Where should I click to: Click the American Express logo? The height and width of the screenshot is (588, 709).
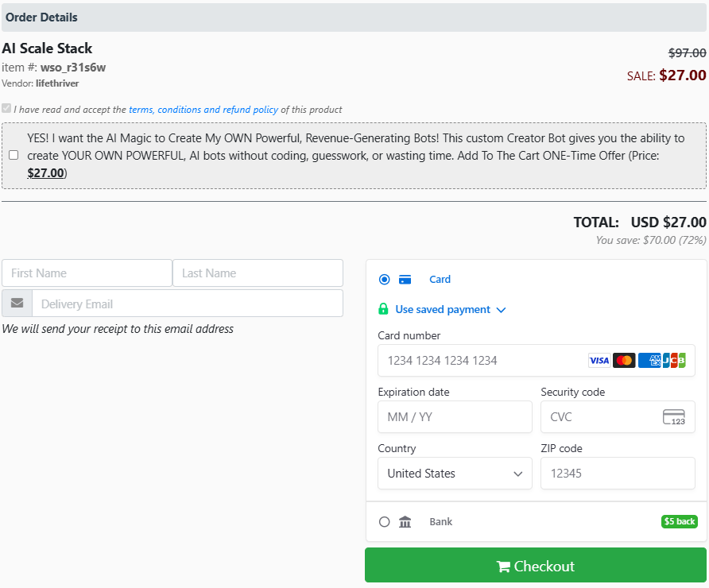click(x=649, y=360)
